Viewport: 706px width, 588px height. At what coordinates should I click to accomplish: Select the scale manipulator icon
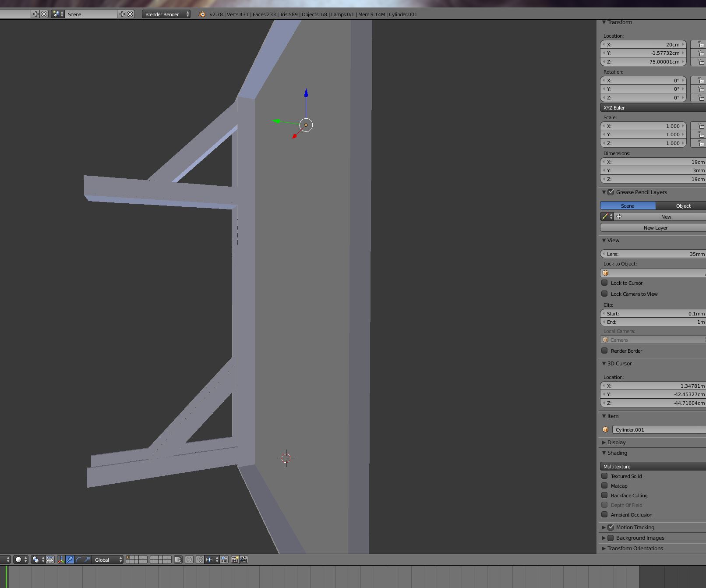click(87, 560)
